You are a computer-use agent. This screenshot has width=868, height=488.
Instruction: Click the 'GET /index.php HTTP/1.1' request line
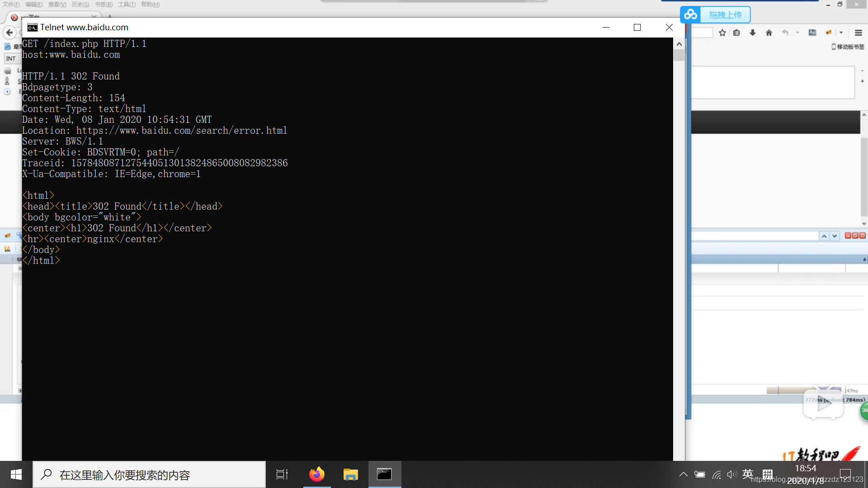(84, 44)
